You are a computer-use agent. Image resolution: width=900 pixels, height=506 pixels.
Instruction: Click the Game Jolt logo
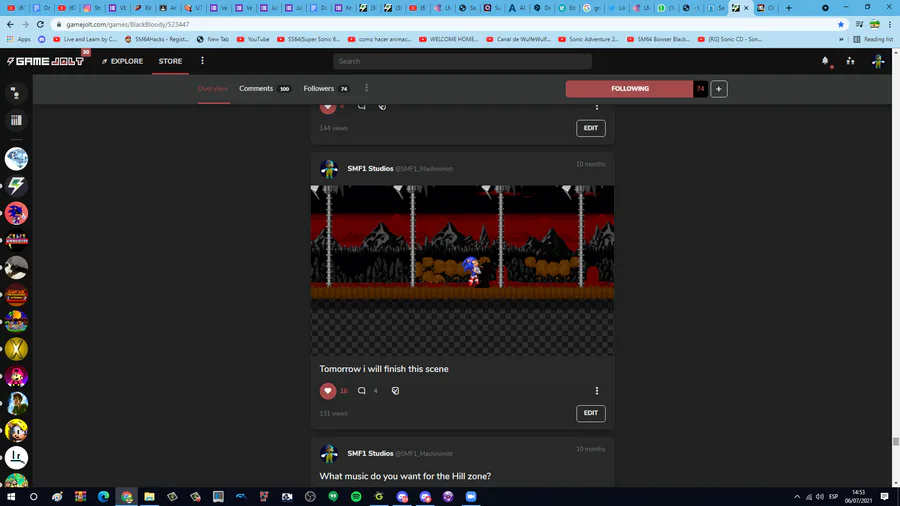[45, 61]
